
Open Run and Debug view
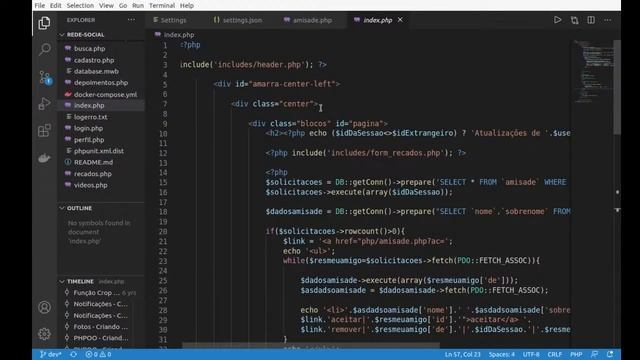pyautogui.click(x=44, y=104)
